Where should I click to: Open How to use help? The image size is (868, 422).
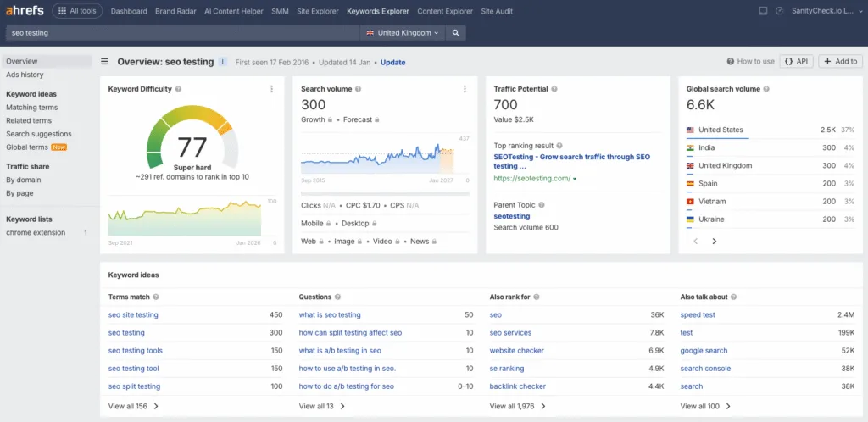(x=751, y=61)
